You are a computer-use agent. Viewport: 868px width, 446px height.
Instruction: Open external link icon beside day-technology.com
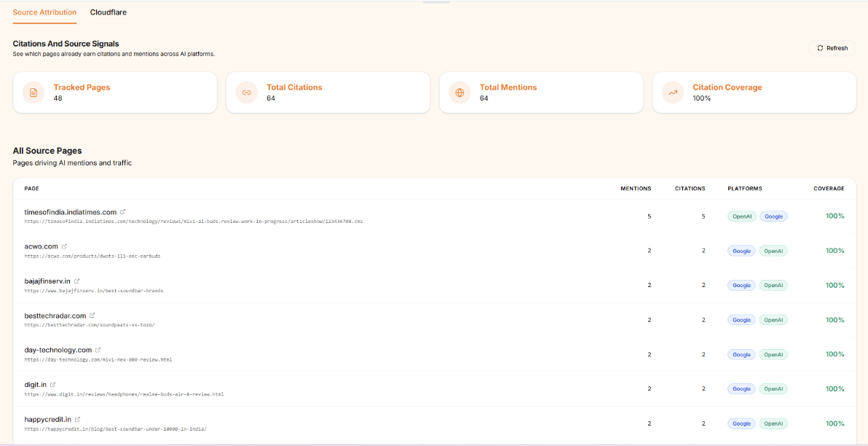[x=98, y=350]
